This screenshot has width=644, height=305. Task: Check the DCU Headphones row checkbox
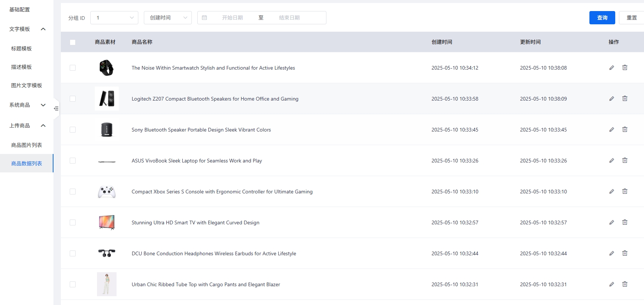point(73,253)
